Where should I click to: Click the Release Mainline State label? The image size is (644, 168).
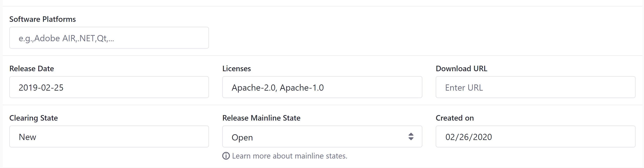coord(261,118)
